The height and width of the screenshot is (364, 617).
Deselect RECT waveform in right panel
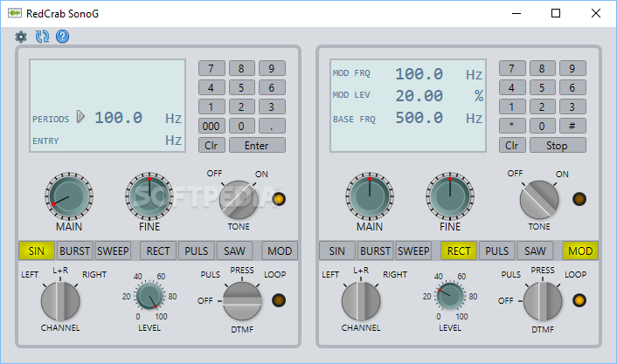pyautogui.click(x=459, y=251)
